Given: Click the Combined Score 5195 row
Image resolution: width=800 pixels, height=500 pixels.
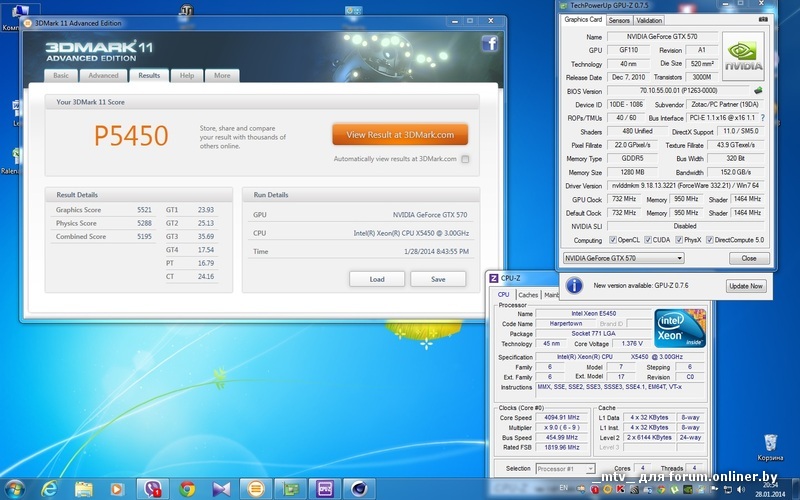Looking at the screenshot, I should point(104,236).
